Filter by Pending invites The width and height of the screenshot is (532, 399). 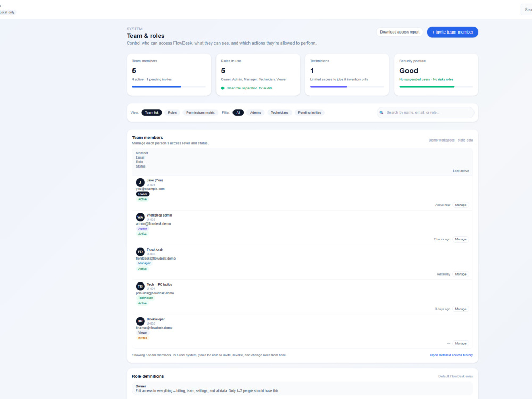pos(310,113)
